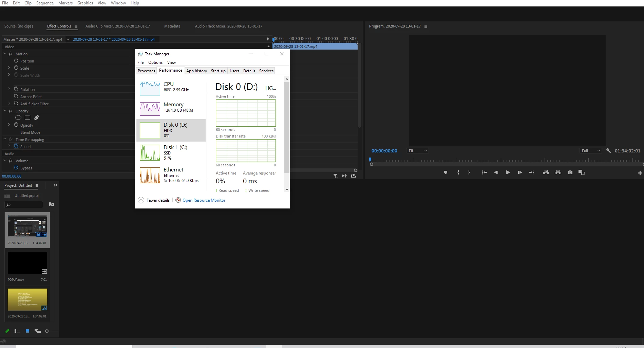Go to Out point in Program monitor
This screenshot has height=348, width=644.
tap(531, 172)
